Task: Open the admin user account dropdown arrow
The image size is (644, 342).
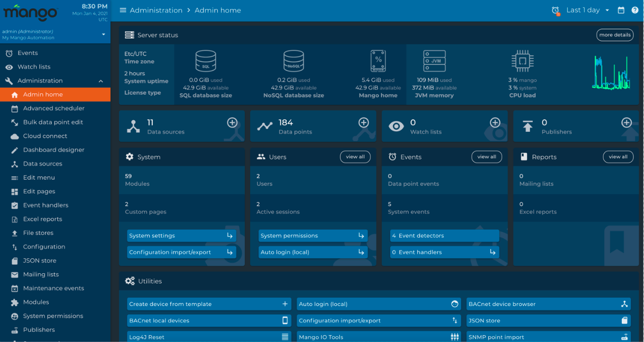Action: point(103,34)
